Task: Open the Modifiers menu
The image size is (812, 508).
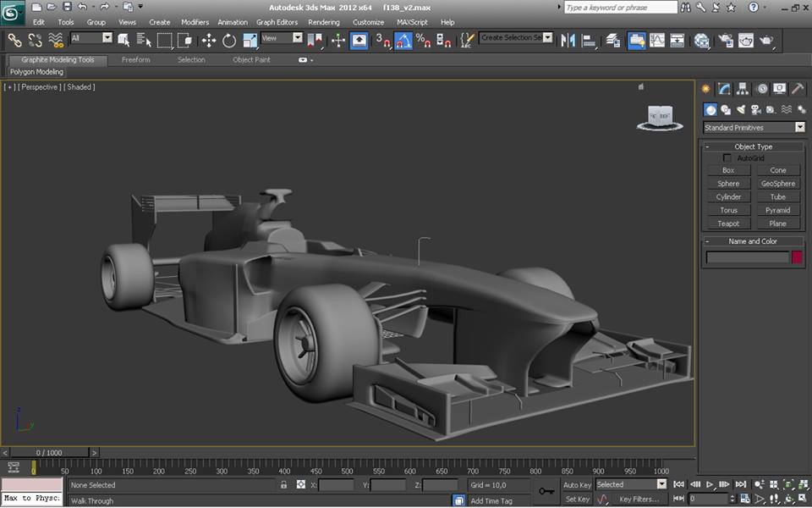Action: click(x=195, y=22)
